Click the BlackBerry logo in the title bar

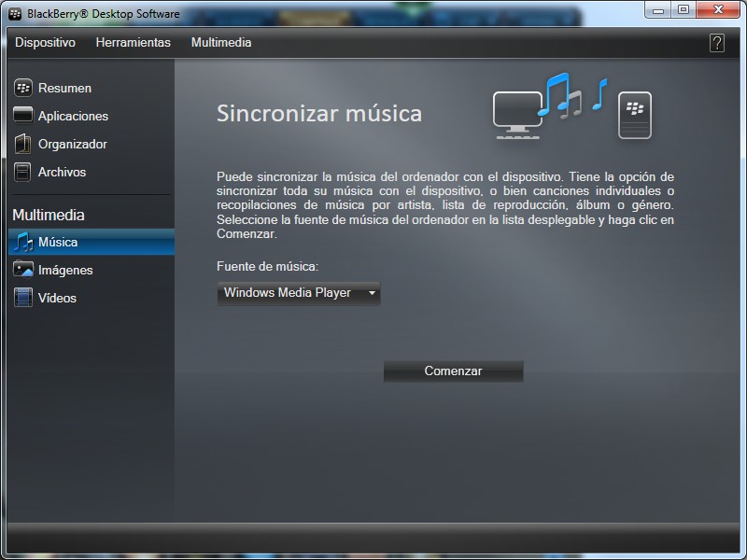point(15,14)
